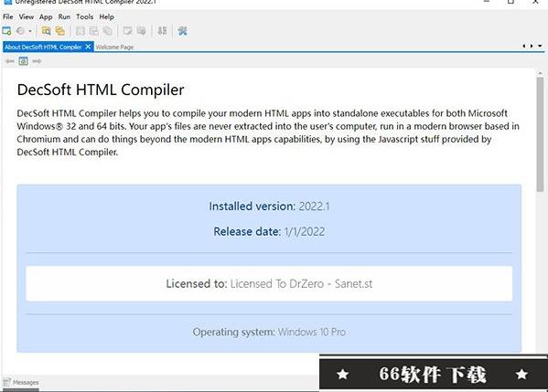Image resolution: width=548 pixels, height=392 pixels.
Task: Expand the tab list dropdown arrow
Action: point(540,46)
